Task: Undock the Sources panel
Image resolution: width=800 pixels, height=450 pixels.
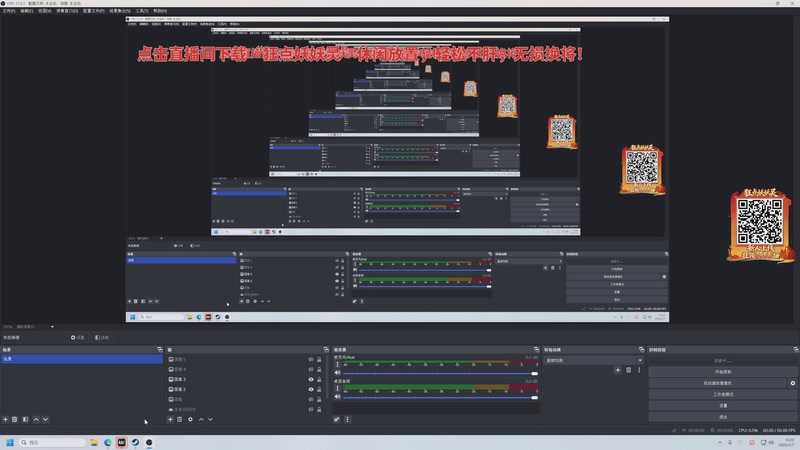Action: click(x=326, y=349)
